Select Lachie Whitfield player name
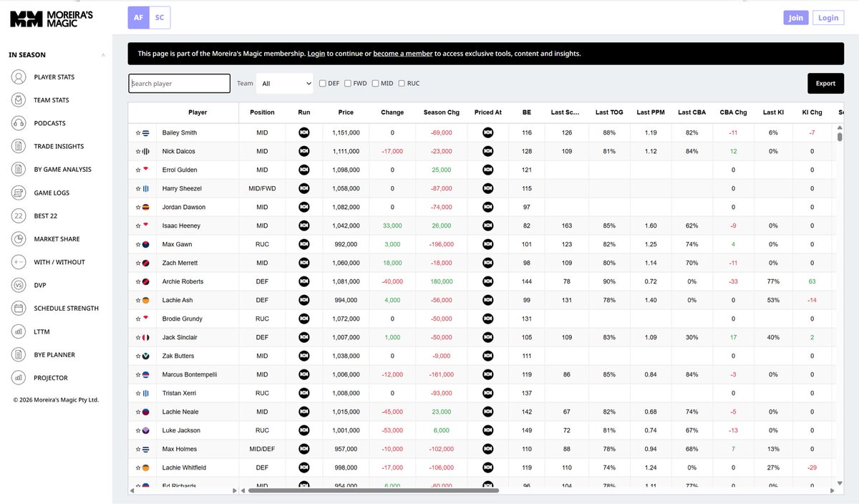 pyautogui.click(x=184, y=467)
